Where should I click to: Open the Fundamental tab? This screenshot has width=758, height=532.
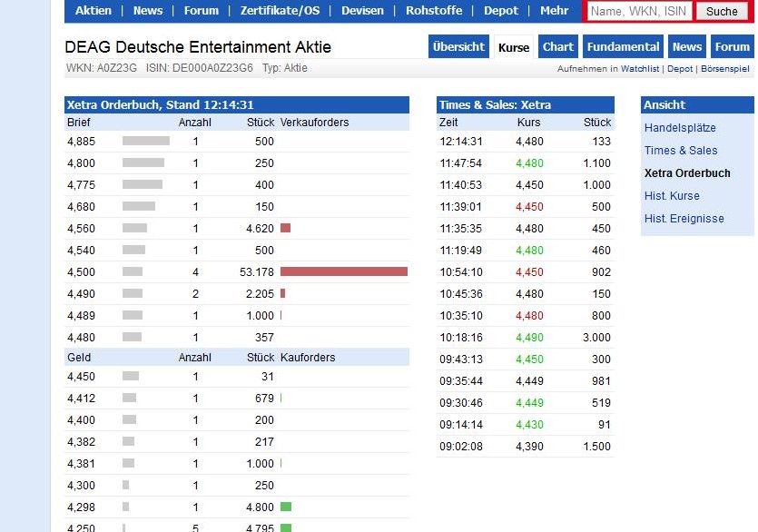(623, 47)
